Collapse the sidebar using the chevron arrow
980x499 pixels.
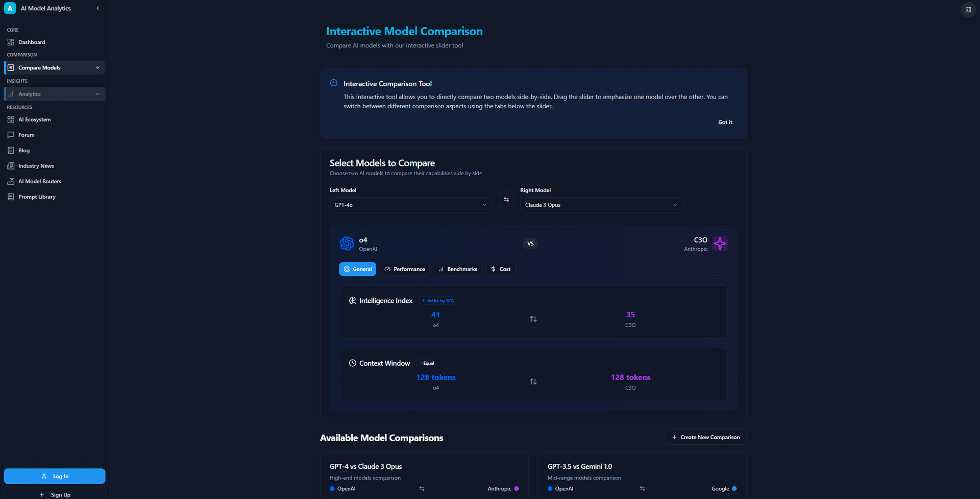(97, 8)
